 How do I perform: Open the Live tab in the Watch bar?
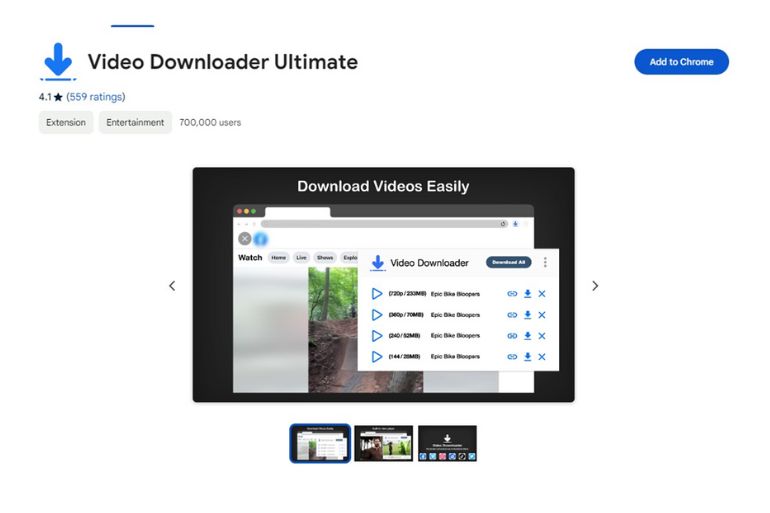301,257
